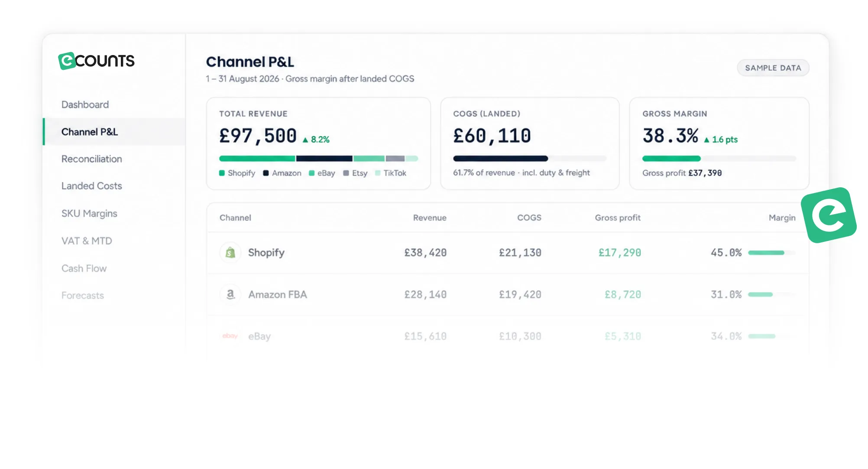This screenshot has height=469, width=868.
Task: Click the SAMPLE DATA badge
Action: 773,68
